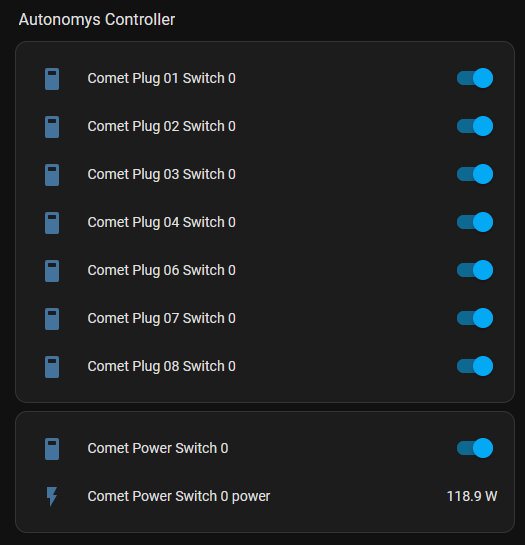Click the lightning bolt power sensor icon
Viewport: 525px width, 545px height.
(x=52, y=496)
